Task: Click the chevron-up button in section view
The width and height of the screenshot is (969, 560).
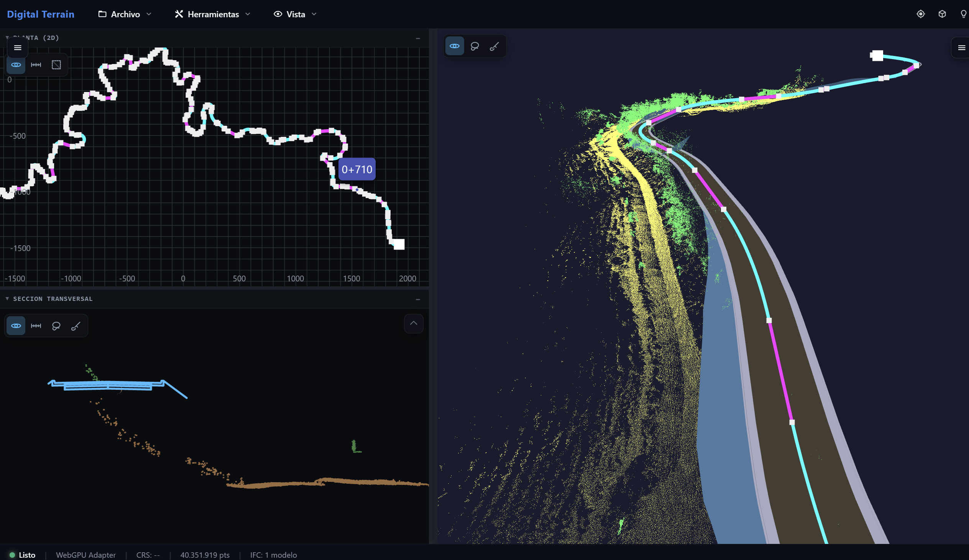Action: 414,324
